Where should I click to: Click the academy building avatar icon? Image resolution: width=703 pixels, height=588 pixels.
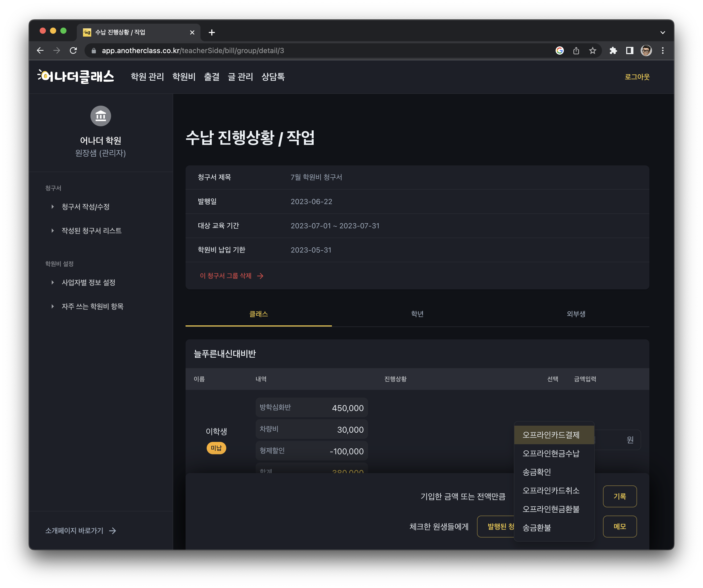pyautogui.click(x=101, y=116)
